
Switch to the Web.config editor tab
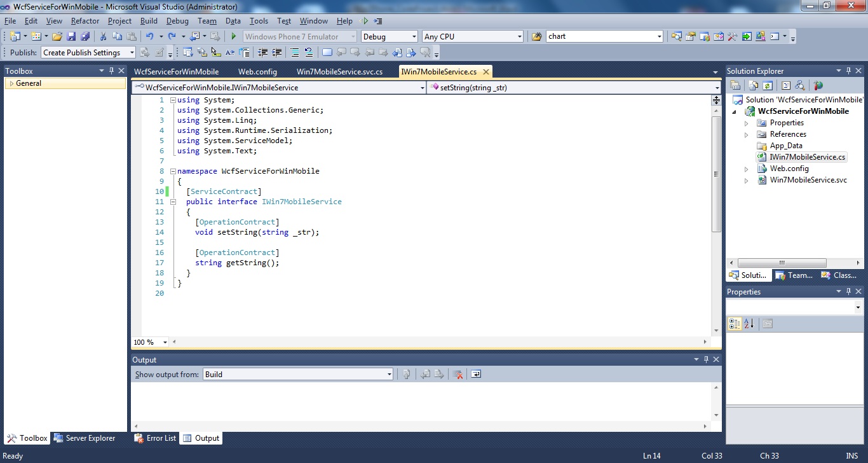click(257, 72)
